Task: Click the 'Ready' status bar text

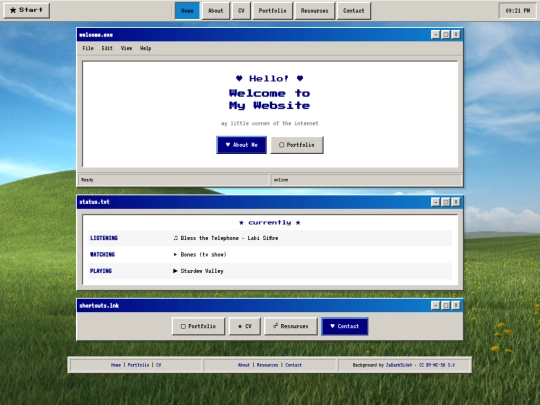Action: coord(87,180)
